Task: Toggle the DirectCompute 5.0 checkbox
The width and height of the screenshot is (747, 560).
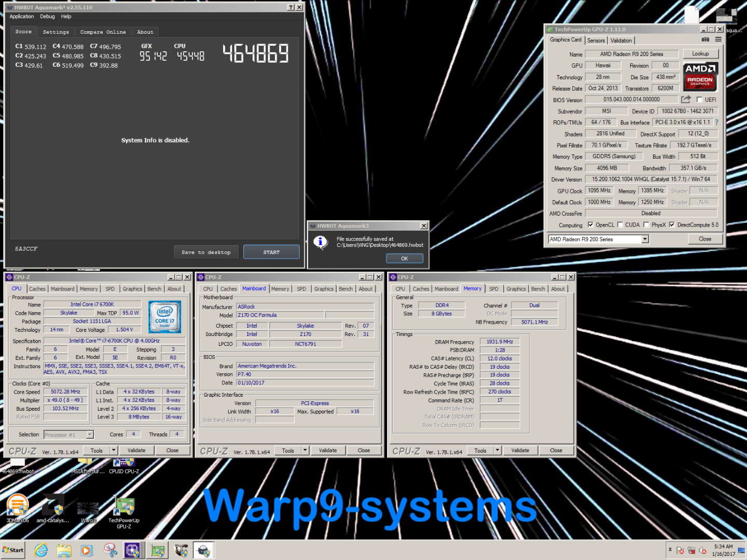Action: (x=672, y=225)
